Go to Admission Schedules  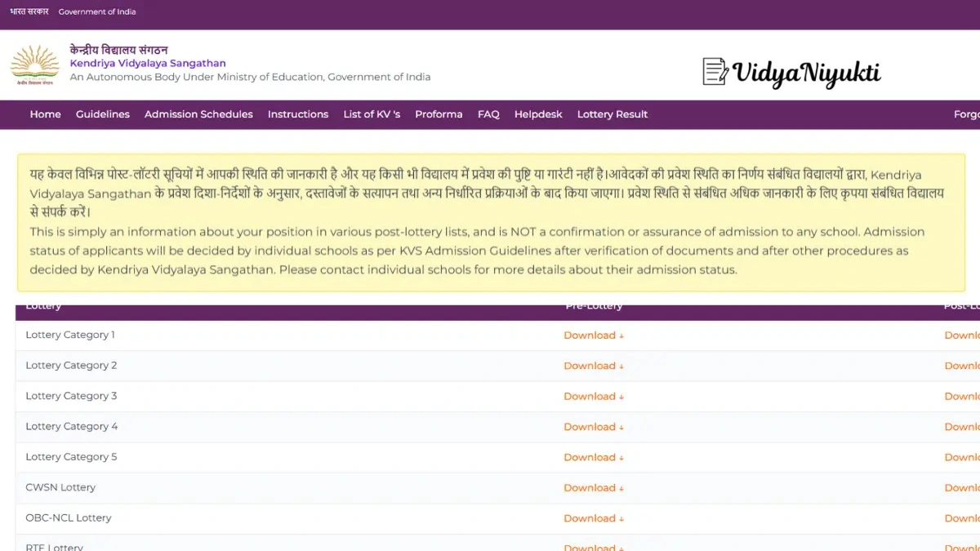[x=198, y=114]
